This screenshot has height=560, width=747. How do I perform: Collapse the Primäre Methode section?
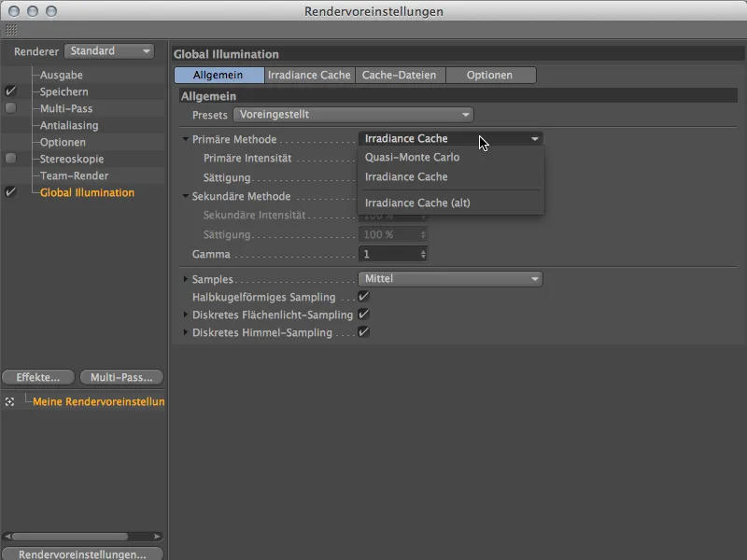[185, 139]
